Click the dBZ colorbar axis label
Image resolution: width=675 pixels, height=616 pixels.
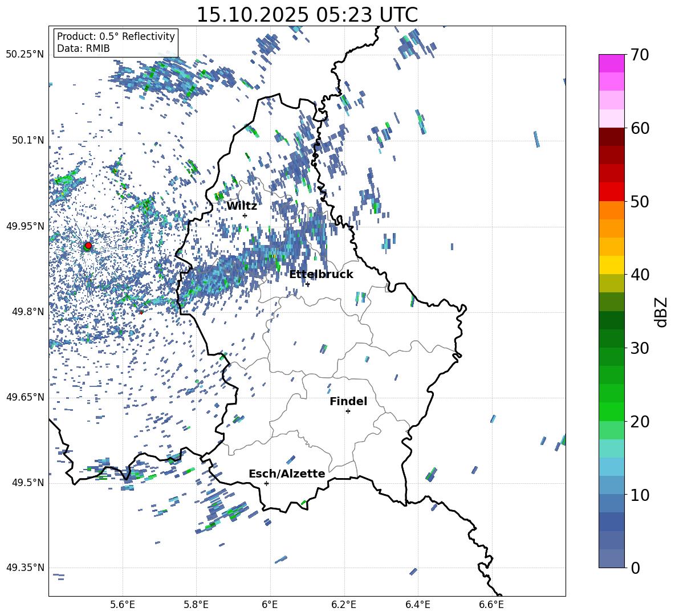[662, 312]
